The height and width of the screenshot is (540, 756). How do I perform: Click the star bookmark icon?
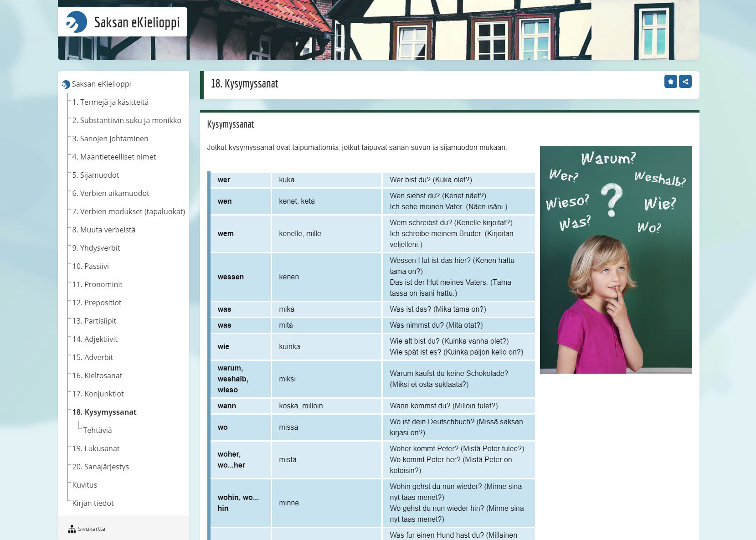[x=670, y=82]
